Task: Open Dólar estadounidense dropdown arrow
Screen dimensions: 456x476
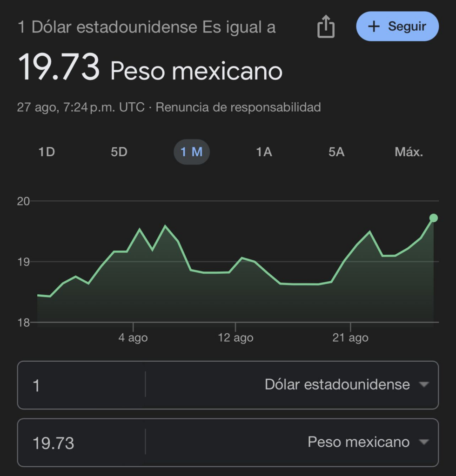Action: point(424,384)
